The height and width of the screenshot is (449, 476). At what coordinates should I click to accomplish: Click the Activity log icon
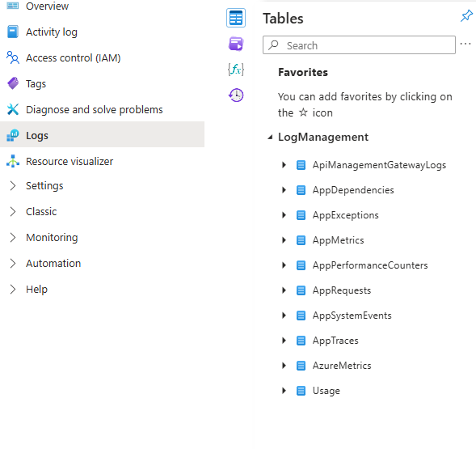point(13,32)
